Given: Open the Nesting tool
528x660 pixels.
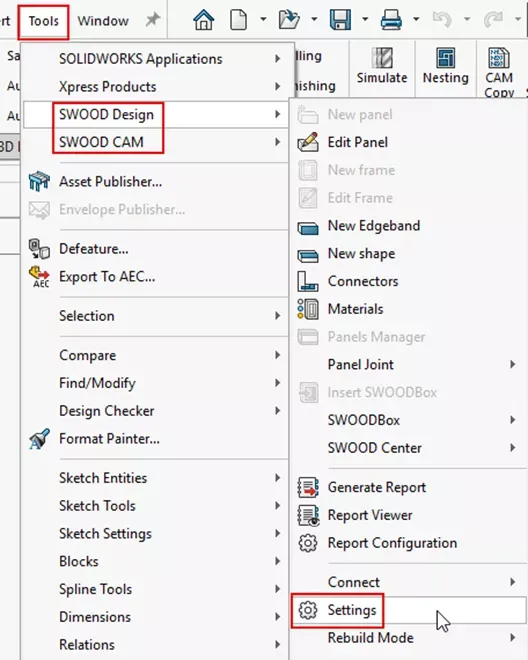Looking at the screenshot, I should pos(445,67).
